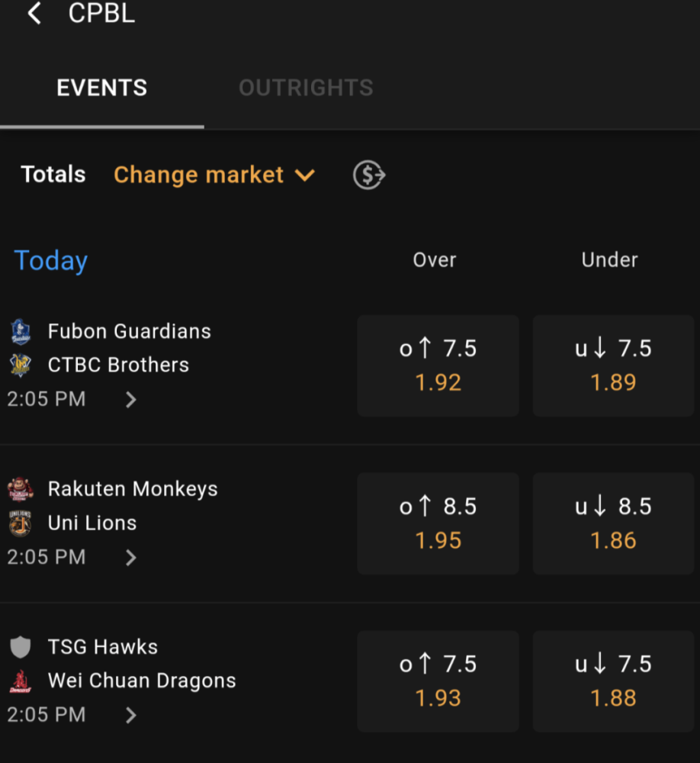Image resolution: width=700 pixels, height=763 pixels.
Task: Pick Under 8.5 at 1.86 odds
Action: coord(613,523)
